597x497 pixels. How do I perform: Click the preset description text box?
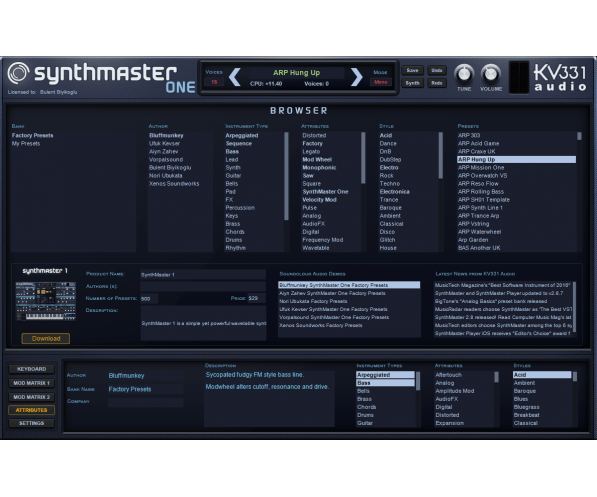click(x=269, y=398)
